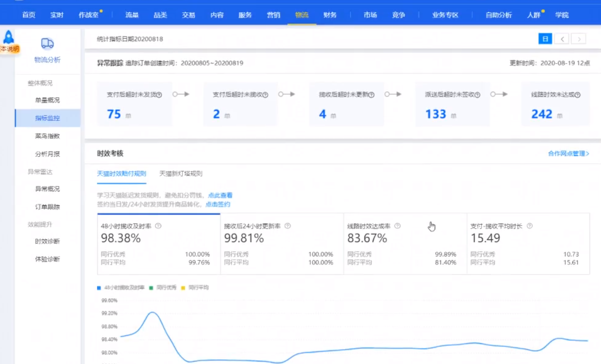Click help icon beside 派送后超时未签收

[477, 95]
